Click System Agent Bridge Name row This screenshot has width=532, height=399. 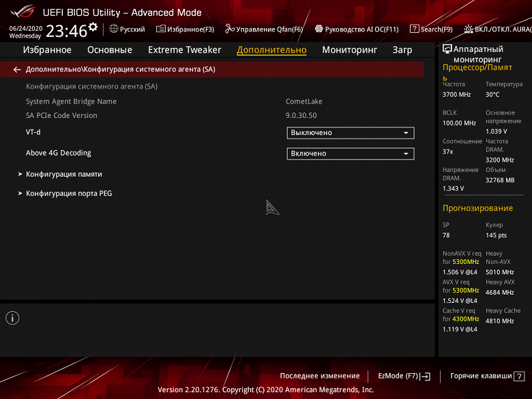click(71, 102)
